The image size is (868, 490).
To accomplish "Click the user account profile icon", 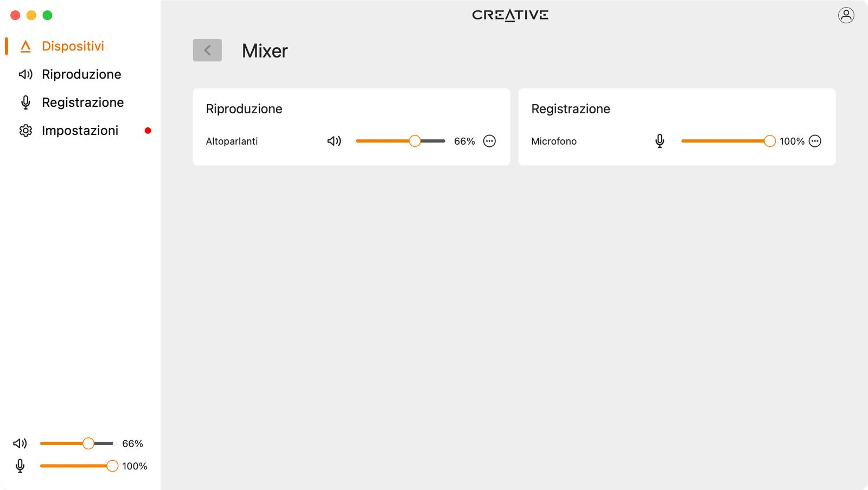I will tap(846, 15).
